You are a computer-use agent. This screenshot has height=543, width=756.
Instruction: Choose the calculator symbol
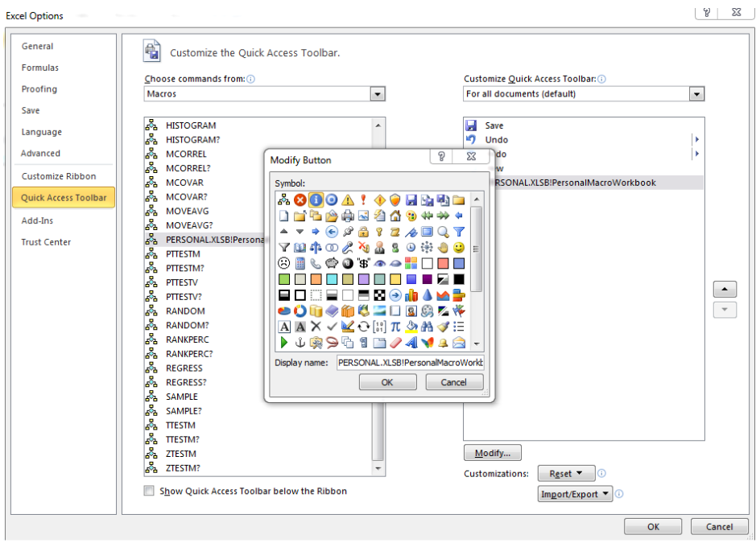pos(300,263)
